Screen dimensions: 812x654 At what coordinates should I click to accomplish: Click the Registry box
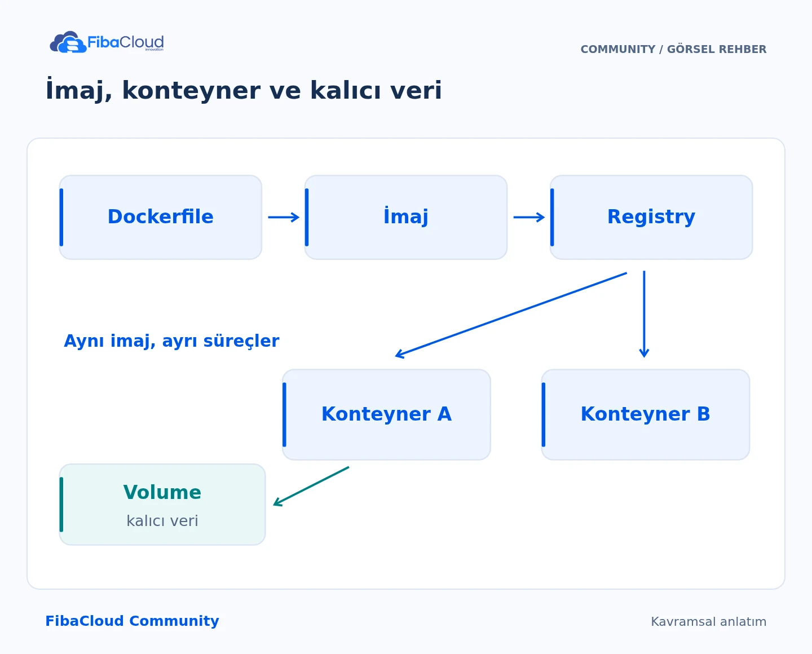pyautogui.click(x=651, y=217)
